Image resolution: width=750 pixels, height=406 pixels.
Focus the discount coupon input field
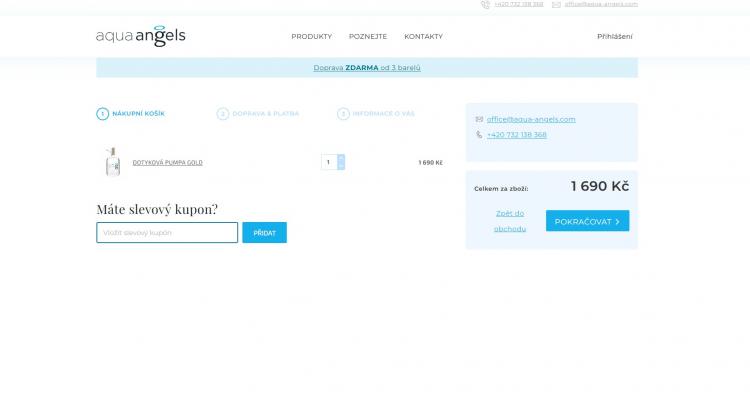coord(167,232)
